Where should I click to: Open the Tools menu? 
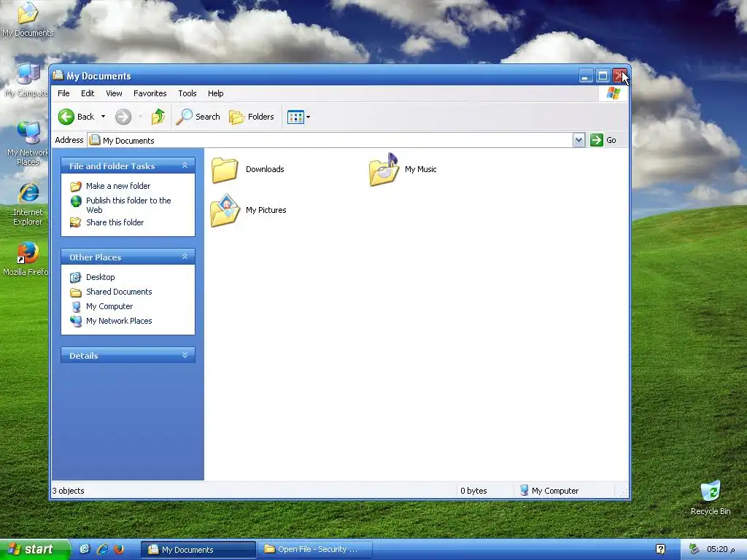tap(187, 93)
